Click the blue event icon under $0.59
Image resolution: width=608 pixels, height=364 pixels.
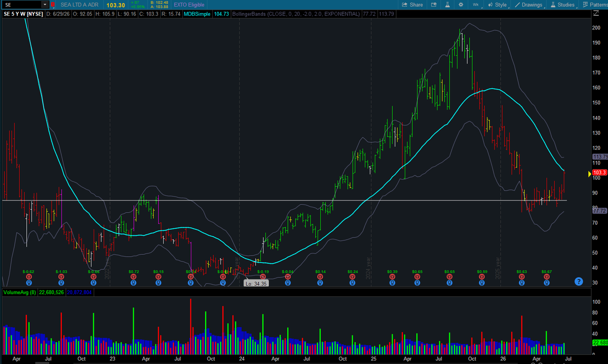[482, 283]
